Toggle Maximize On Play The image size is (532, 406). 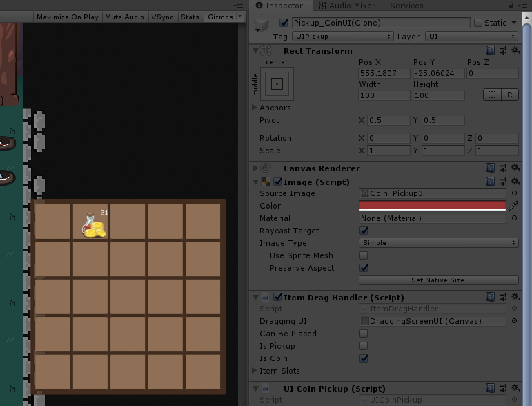(68, 17)
